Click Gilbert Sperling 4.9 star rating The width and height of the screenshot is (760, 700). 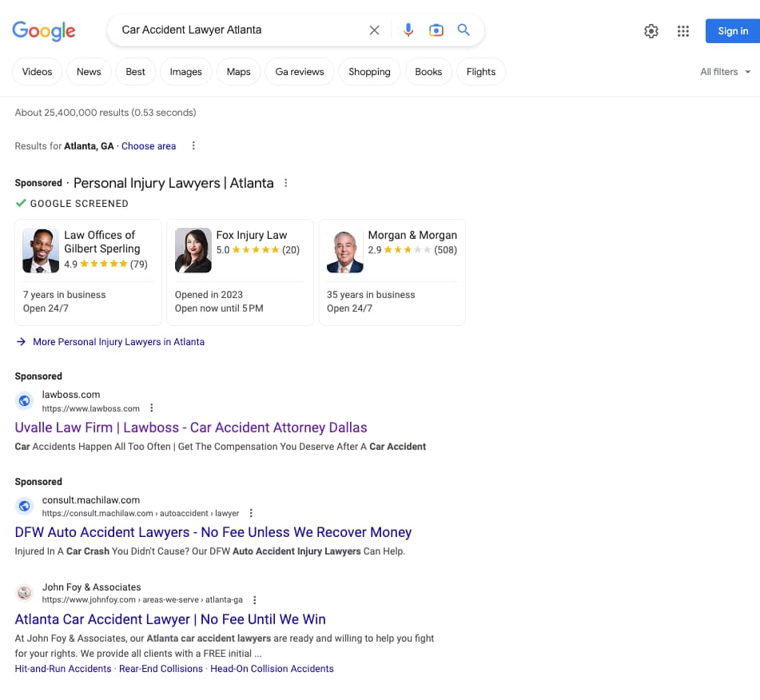tap(105, 264)
